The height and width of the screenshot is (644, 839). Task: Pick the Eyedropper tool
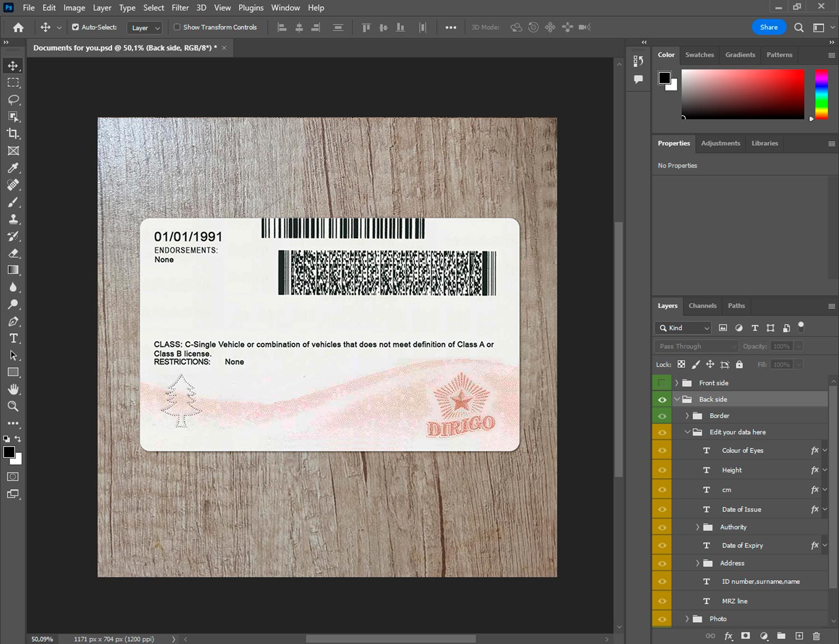(x=13, y=168)
